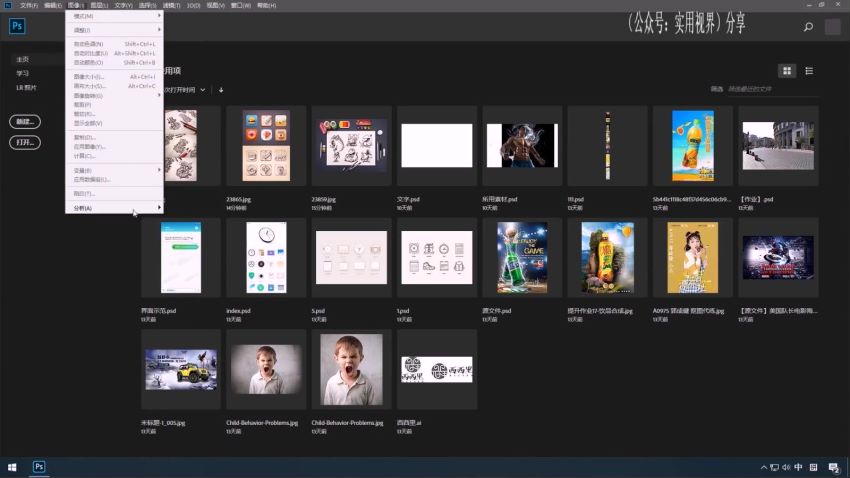This screenshot has width=850, height=478.
Task: Show hidden tray icons chevron
Action: click(x=764, y=467)
